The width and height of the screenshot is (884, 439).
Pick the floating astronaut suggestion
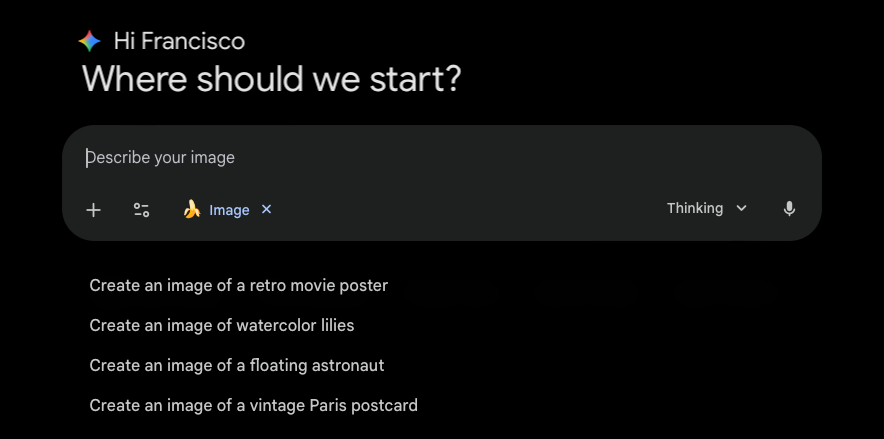[x=236, y=365]
